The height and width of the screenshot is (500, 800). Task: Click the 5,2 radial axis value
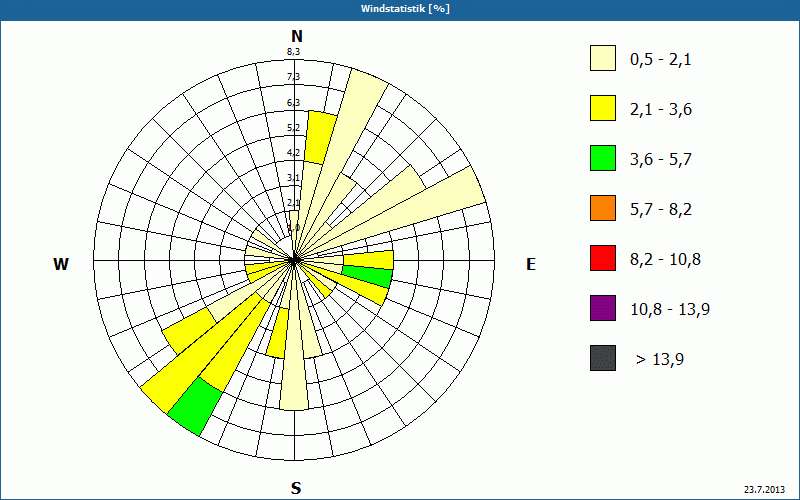[293, 128]
